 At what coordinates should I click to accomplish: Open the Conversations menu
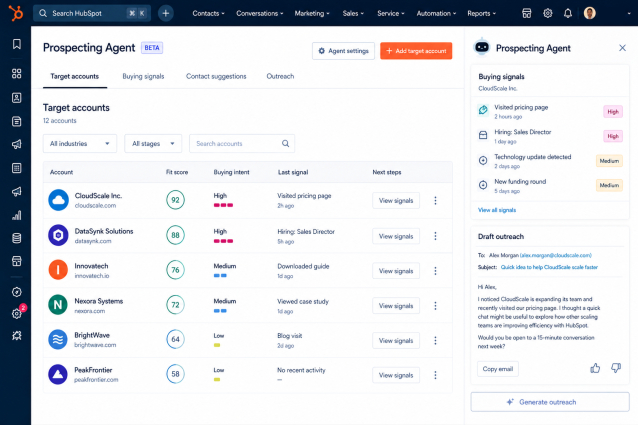(x=260, y=13)
